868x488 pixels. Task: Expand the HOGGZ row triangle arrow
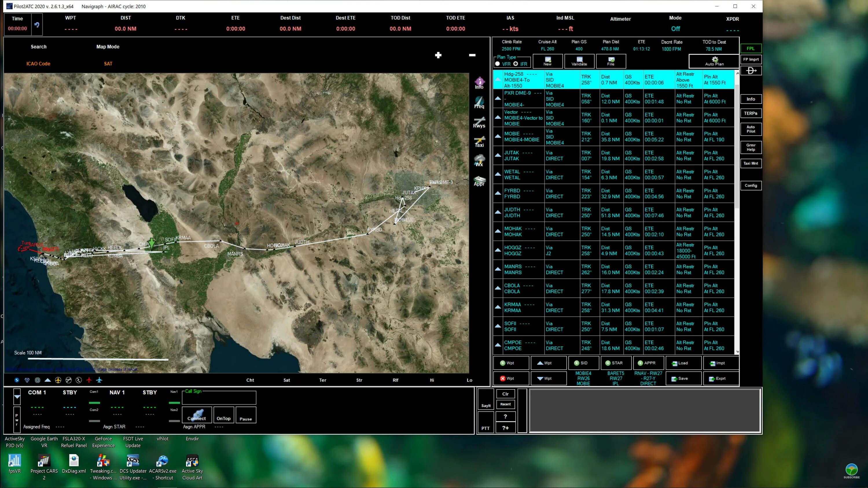tap(498, 250)
